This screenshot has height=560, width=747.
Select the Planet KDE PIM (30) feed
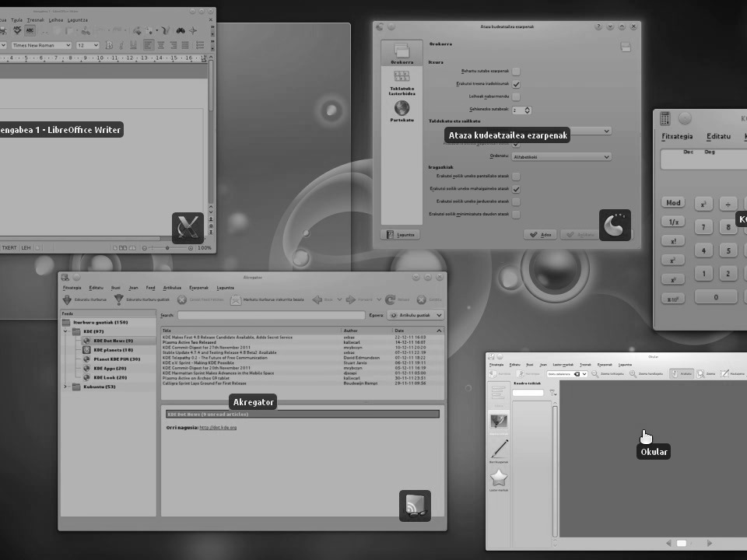coord(117,359)
